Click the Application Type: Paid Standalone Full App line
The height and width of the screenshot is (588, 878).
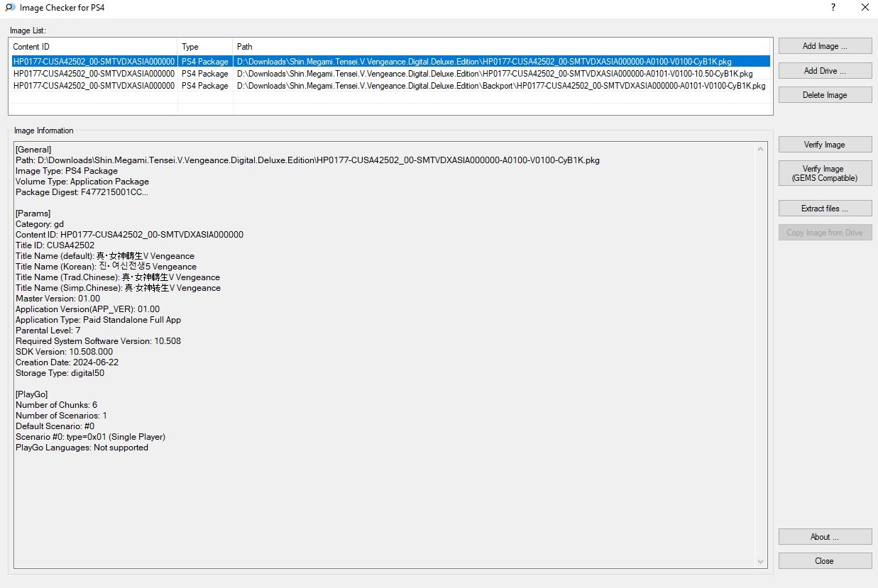98,320
